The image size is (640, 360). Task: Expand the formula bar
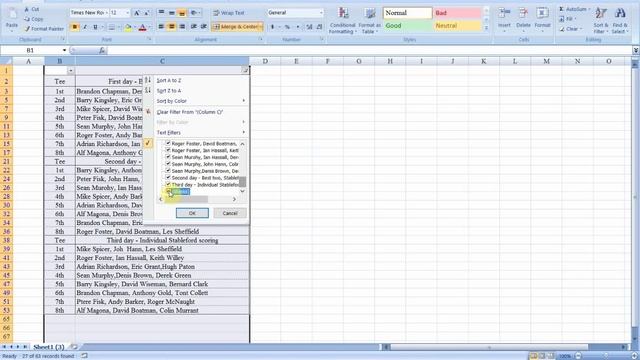click(636, 50)
